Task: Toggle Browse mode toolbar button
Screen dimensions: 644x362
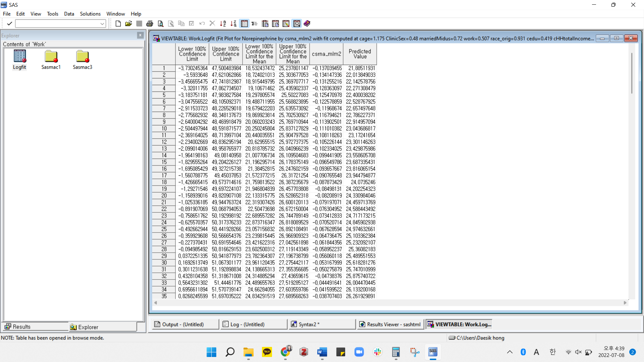Action: [297, 23]
